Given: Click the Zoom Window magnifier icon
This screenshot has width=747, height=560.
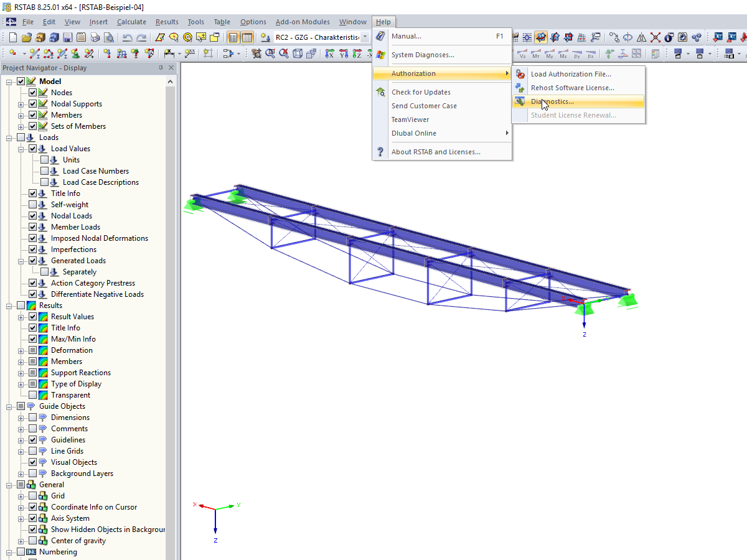Looking at the screenshot, I should (x=270, y=54).
